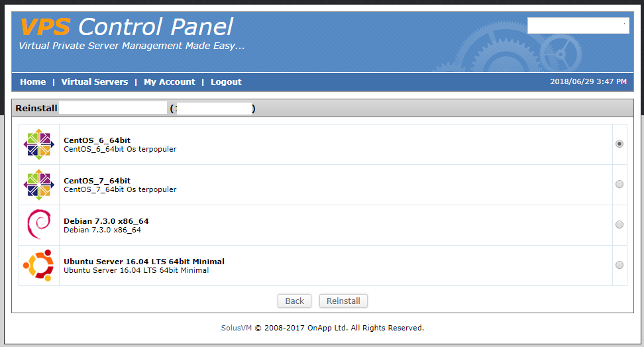Click the Debian swirl logo icon
This screenshot has height=347, width=644.
tap(38, 225)
